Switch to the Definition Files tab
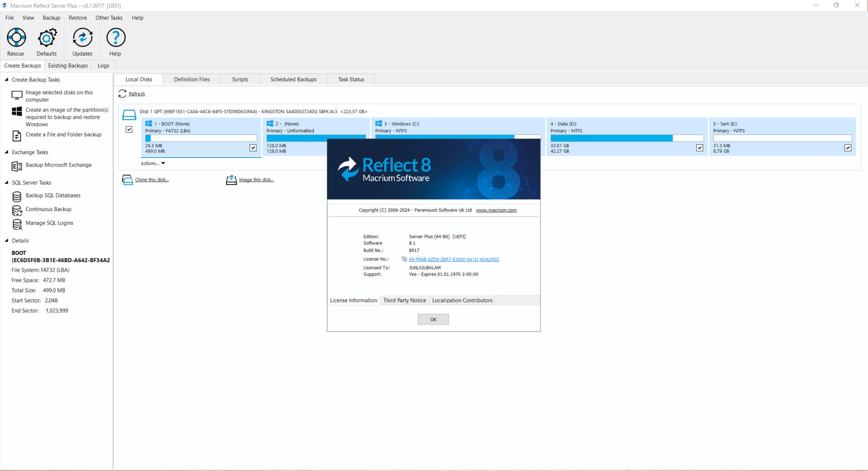 (192, 79)
